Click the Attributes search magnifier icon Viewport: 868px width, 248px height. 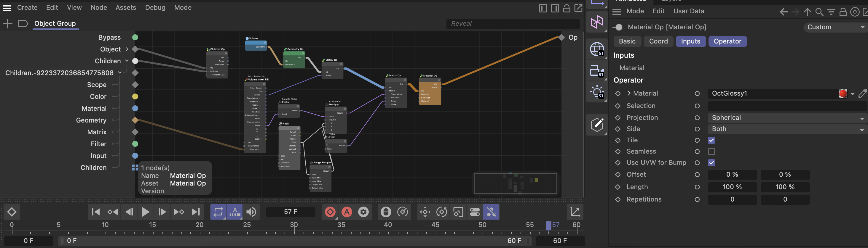[819, 12]
